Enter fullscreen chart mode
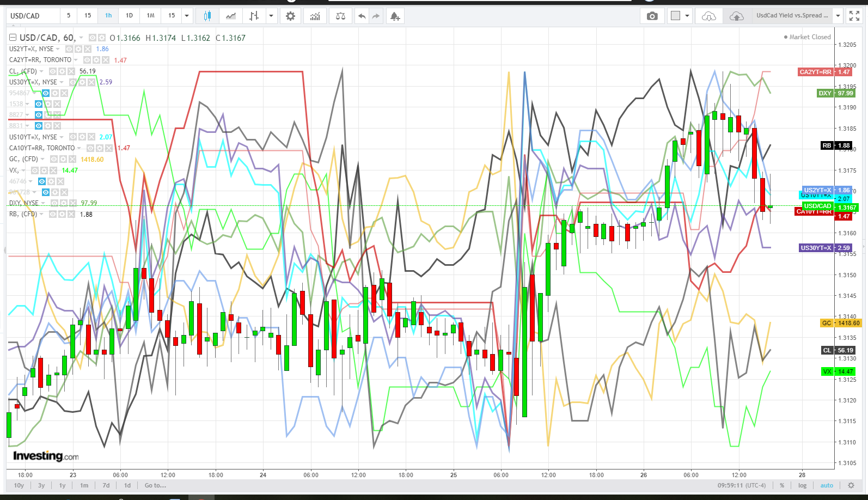Image resolution: width=868 pixels, height=500 pixels. [x=854, y=16]
